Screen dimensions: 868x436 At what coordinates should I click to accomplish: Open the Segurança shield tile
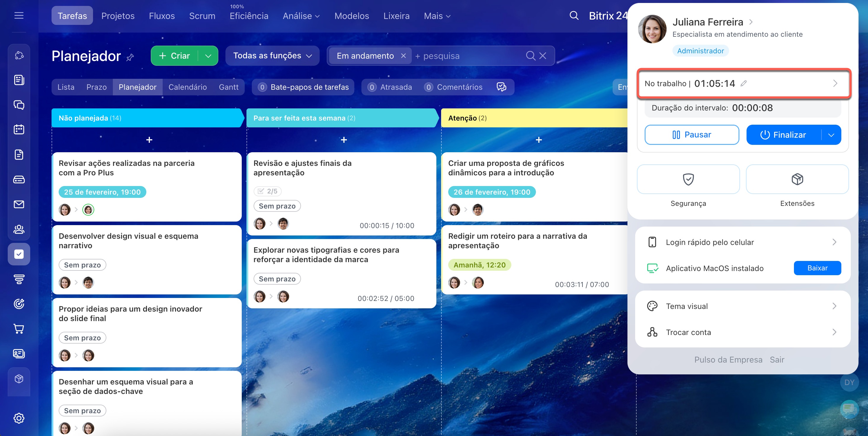click(688, 179)
